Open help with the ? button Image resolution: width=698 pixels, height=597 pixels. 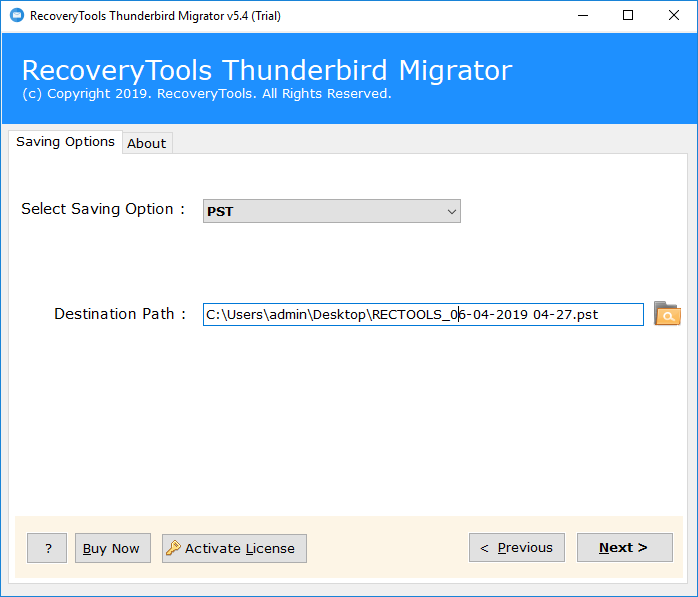pyautogui.click(x=47, y=548)
